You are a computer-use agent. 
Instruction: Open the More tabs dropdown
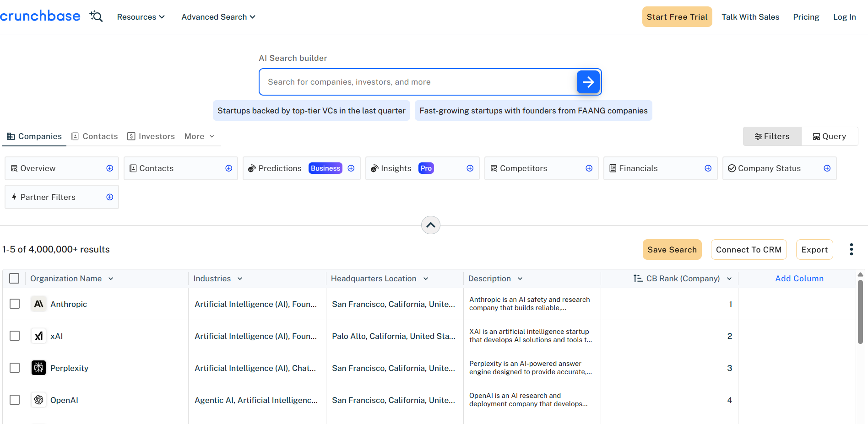pos(200,136)
